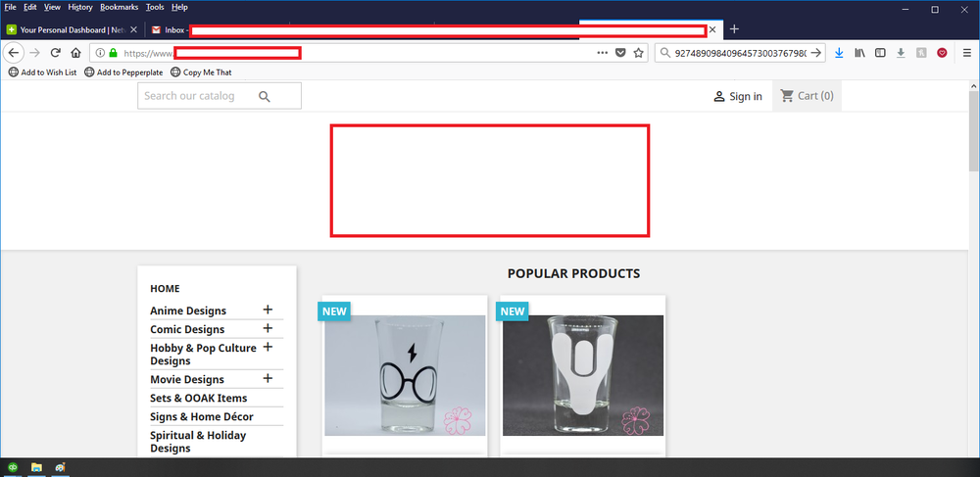Close the Your Personal Dashboard tab
980x477 pixels.
coord(133,29)
